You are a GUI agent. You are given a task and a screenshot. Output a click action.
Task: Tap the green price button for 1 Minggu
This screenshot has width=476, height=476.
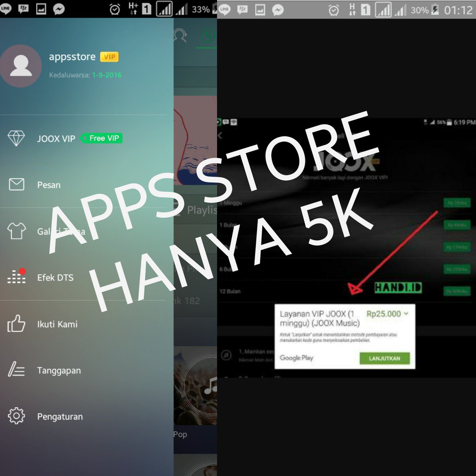[457, 203]
